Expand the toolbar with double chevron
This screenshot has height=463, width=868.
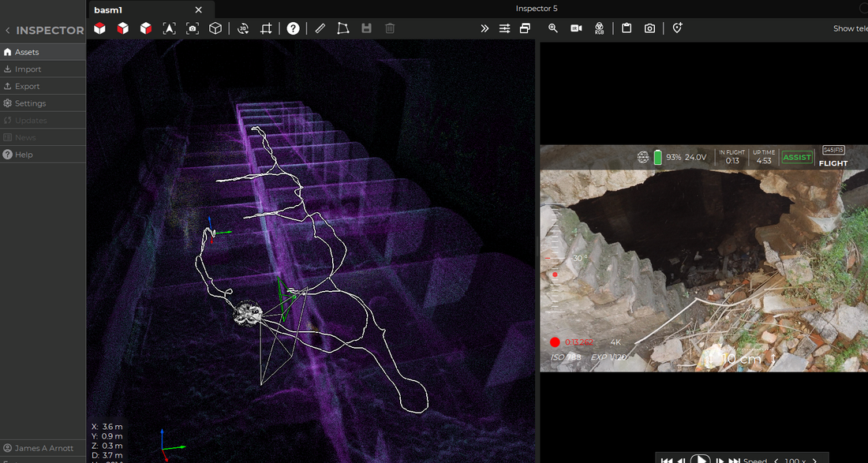coord(485,28)
